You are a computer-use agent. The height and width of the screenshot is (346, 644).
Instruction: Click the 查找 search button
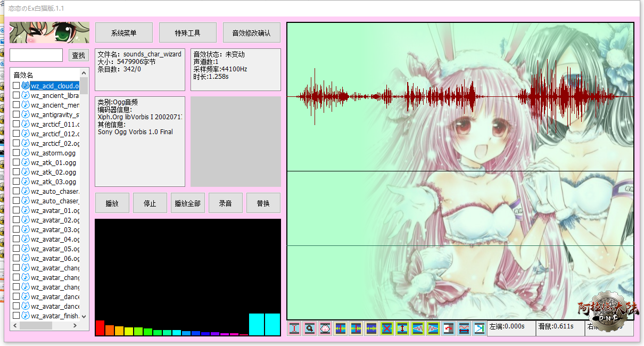pyautogui.click(x=78, y=55)
